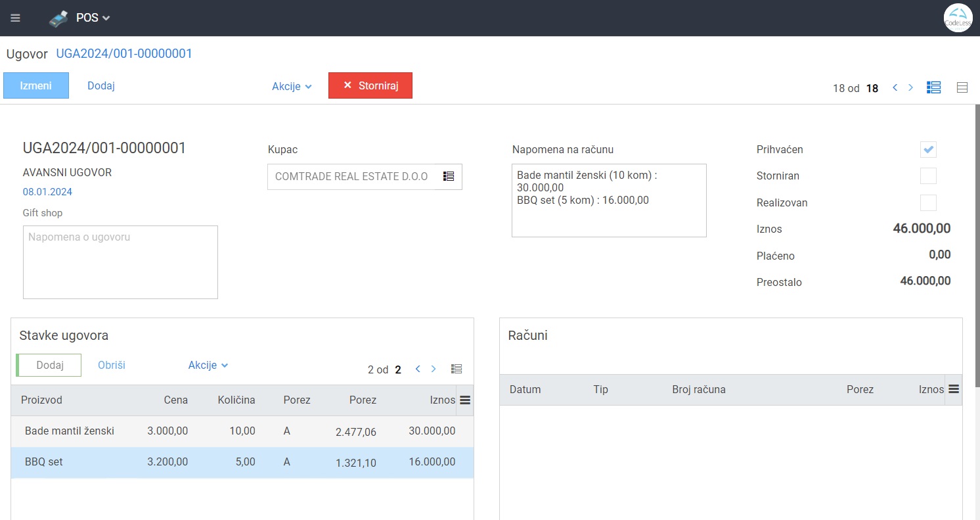Click the Napomena na računu text box

click(x=609, y=201)
